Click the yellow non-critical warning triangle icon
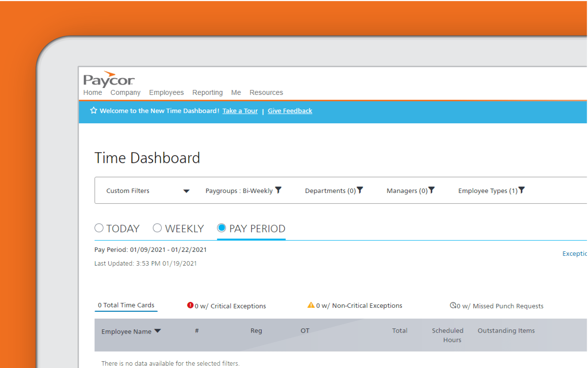 pos(311,305)
